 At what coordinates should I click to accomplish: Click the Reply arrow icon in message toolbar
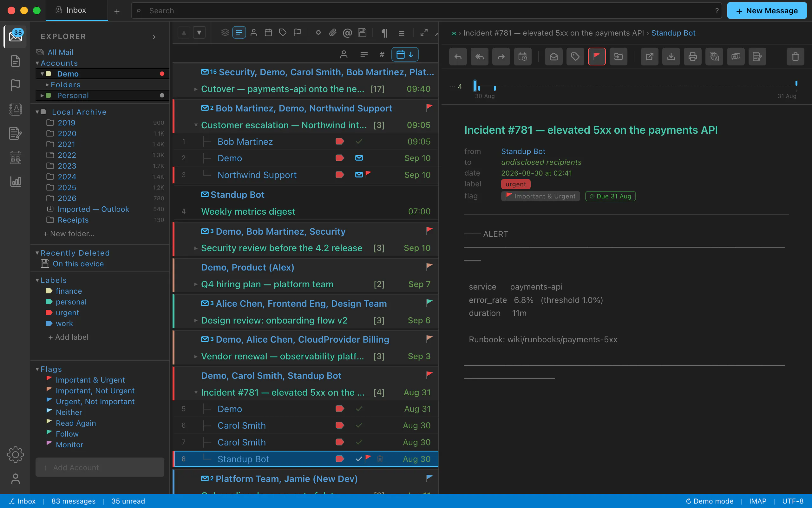pyautogui.click(x=458, y=57)
